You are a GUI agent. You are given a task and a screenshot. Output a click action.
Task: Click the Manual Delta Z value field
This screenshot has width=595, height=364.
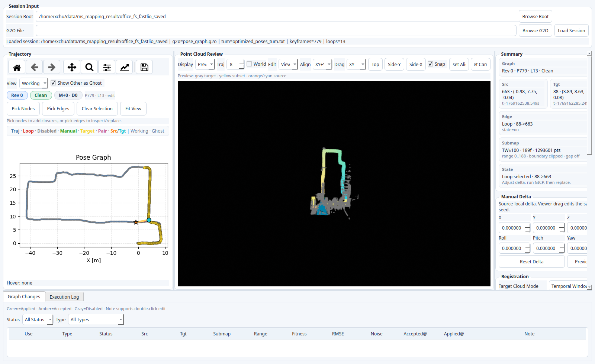click(578, 228)
